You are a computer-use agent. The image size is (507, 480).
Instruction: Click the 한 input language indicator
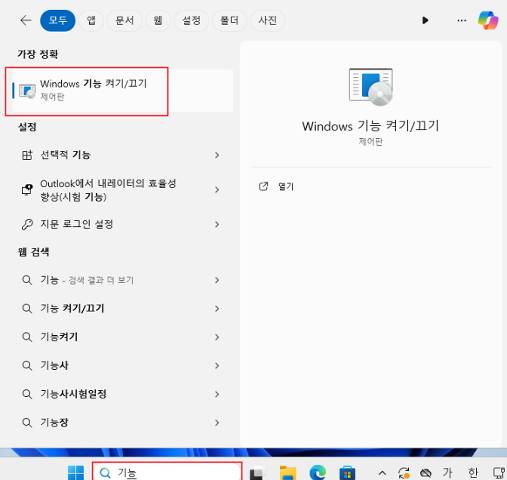473,473
